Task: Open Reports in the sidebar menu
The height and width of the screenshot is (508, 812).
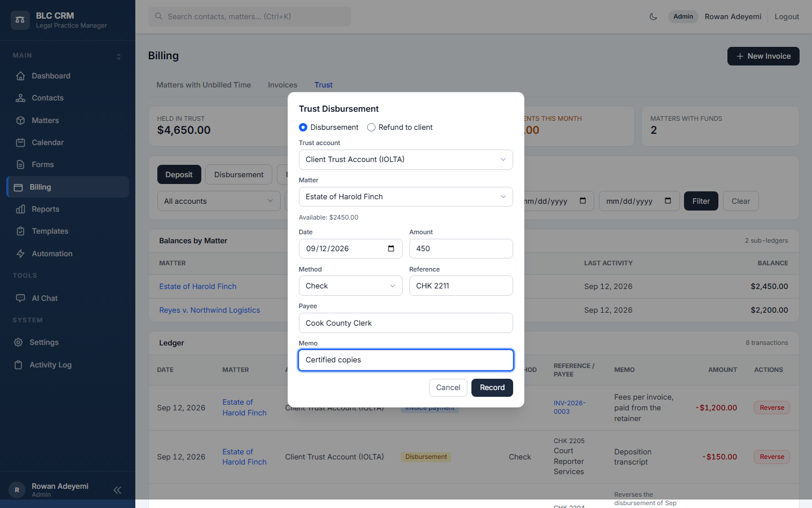Action: (x=68, y=209)
